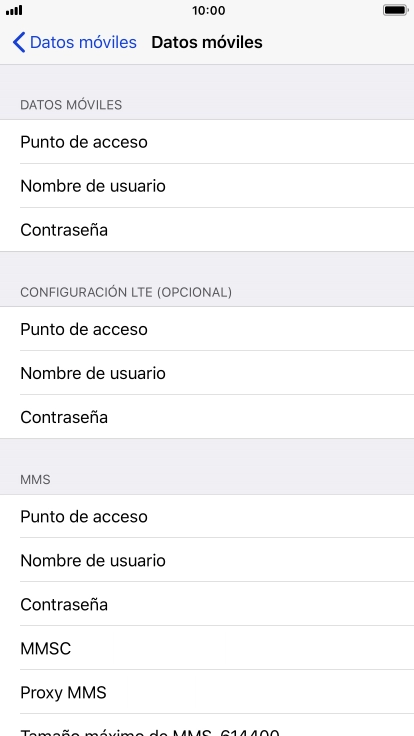Edit the MMS Punto de acceso field
The height and width of the screenshot is (736, 414).
(207, 516)
